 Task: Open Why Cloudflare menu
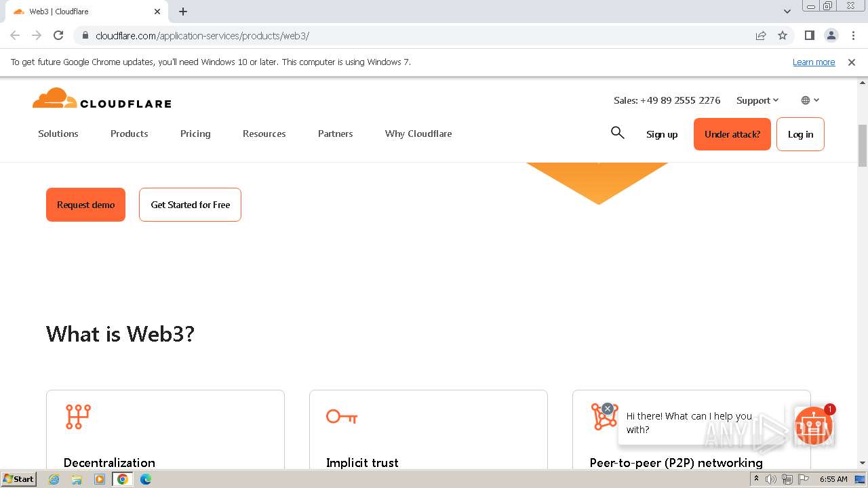[418, 134]
